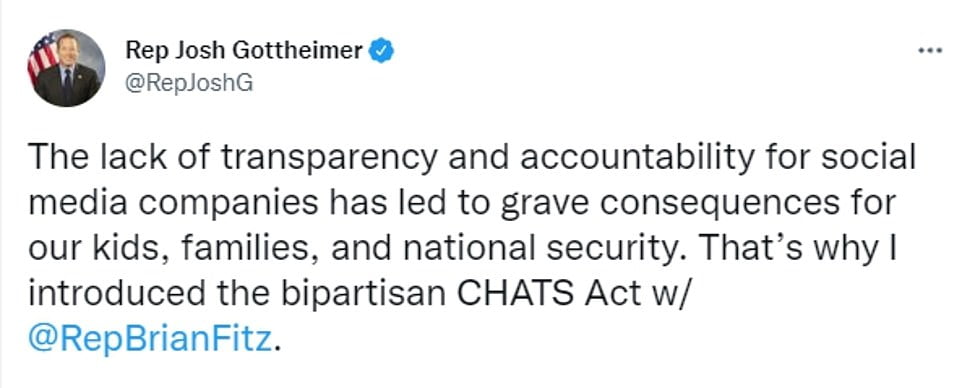
Task: Select the word 'accountability' in the tweet
Action: [x=637, y=158]
